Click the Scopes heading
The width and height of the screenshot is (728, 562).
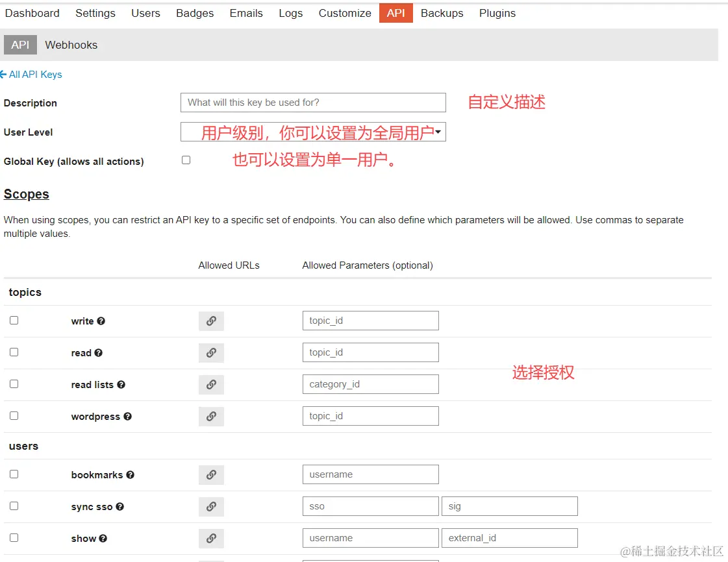[x=27, y=194]
